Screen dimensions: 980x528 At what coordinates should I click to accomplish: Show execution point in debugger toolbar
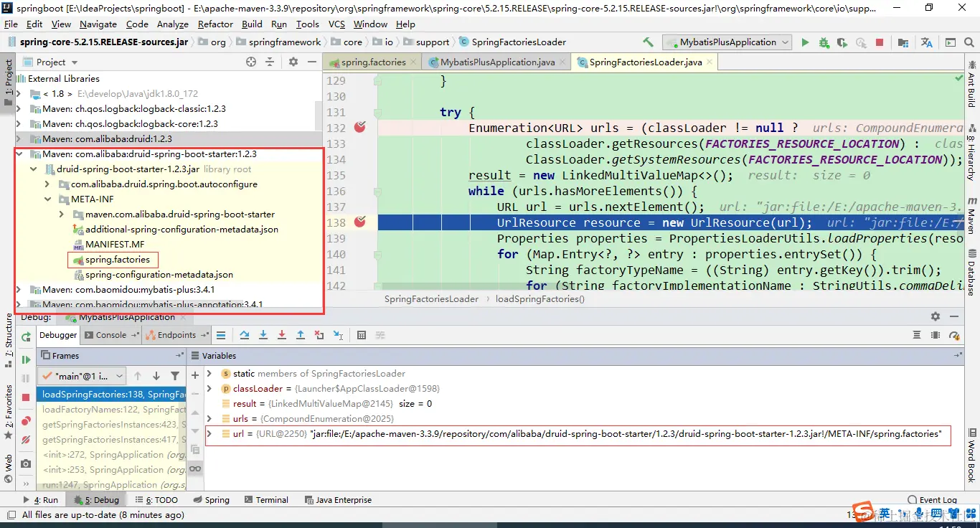click(221, 335)
